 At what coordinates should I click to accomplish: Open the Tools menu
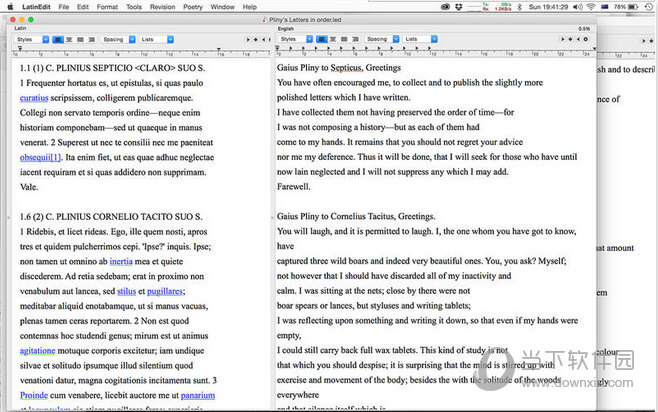134,7
